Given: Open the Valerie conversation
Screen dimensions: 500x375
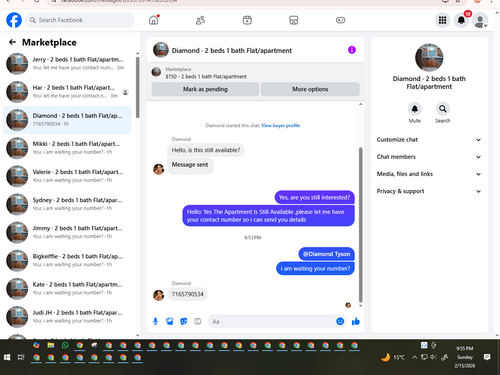Looking at the screenshot, I should [67, 176].
